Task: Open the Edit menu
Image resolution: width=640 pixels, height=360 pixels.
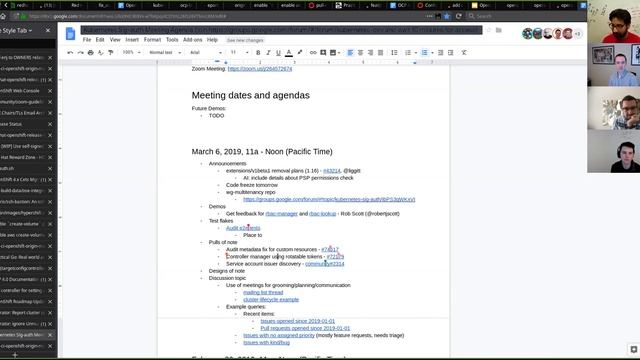Action: (x=100, y=40)
